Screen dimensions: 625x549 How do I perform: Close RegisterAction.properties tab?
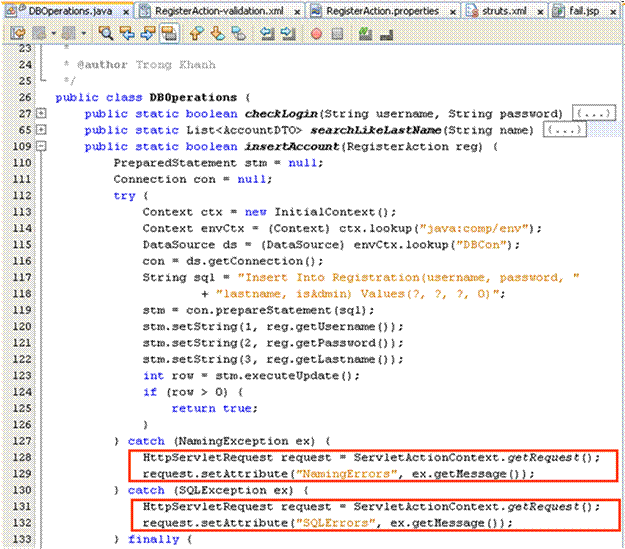(453, 12)
